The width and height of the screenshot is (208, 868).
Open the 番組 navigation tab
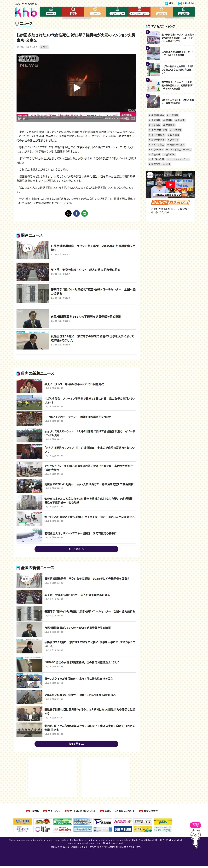click(73, 12)
